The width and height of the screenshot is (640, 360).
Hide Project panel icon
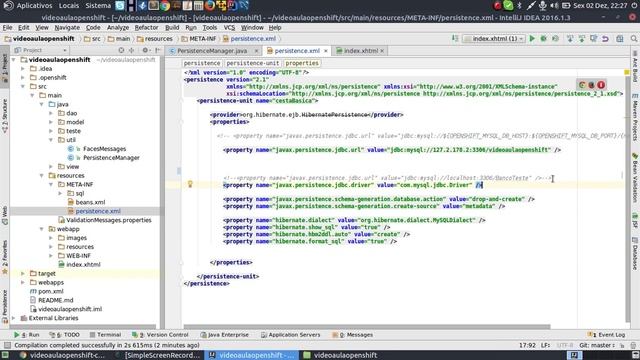pos(158,50)
